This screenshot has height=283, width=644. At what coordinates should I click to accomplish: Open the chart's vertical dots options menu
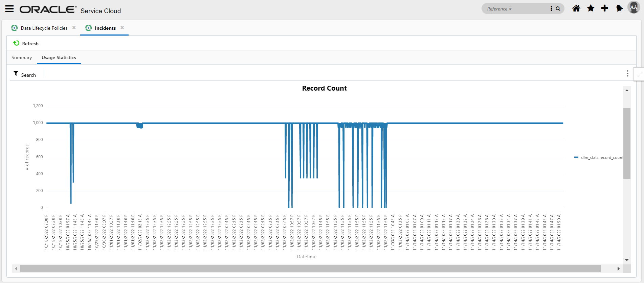coord(627,73)
